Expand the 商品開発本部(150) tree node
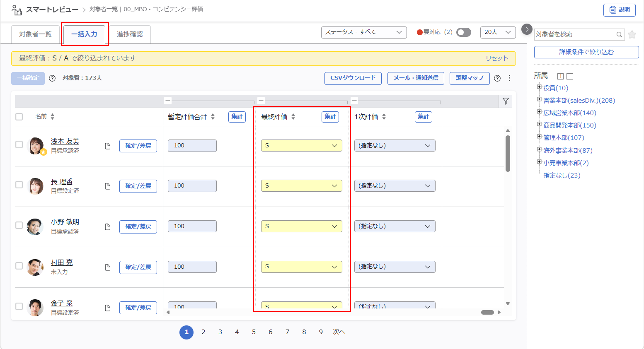 [x=539, y=124]
